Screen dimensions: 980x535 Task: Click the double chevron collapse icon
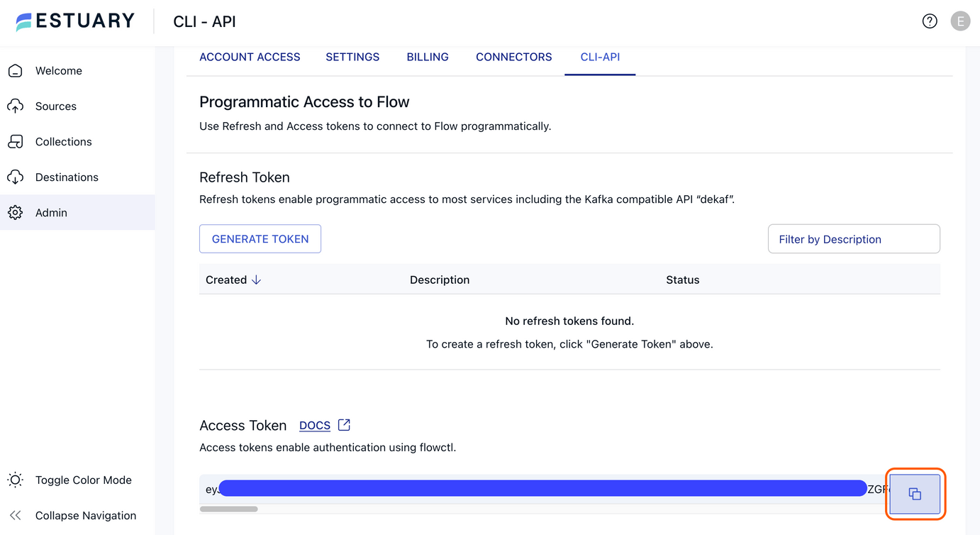click(16, 516)
